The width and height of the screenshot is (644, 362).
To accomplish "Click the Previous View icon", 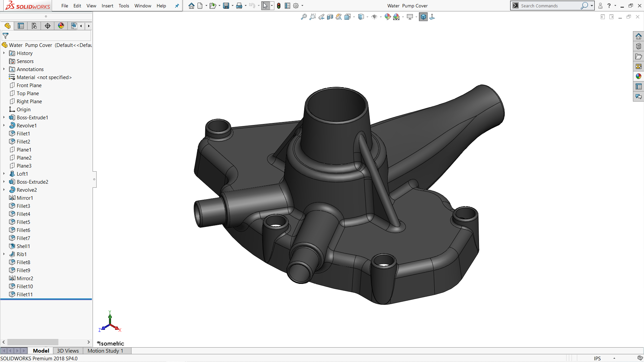I will [321, 17].
